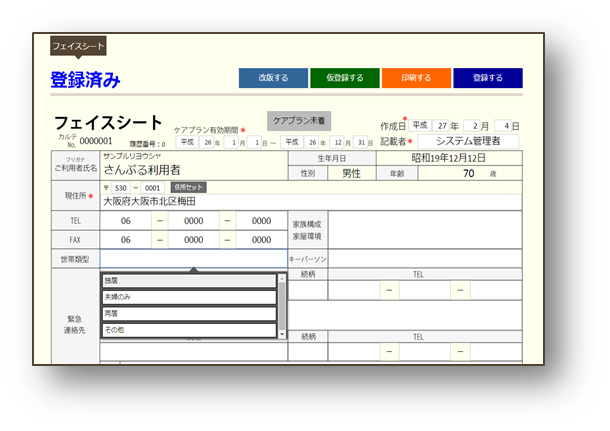Viewport: 610px width, 431px height.
Task: Click the furigana field サンプルリヨウシャ
Action: click(x=194, y=156)
